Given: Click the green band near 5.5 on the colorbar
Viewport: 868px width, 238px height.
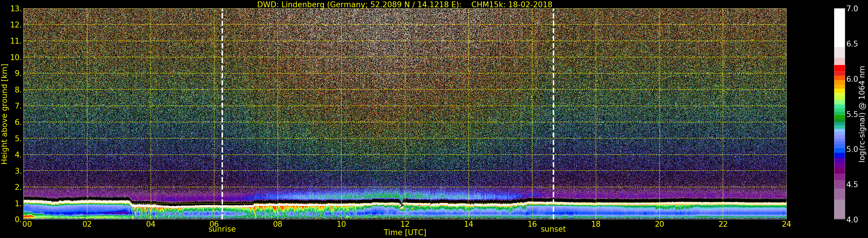Looking at the screenshot, I should [839, 116].
